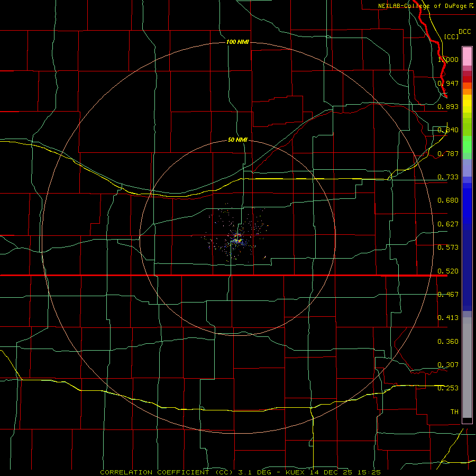Click the radar echo cluster at map center
476x476 pixels.
point(237,239)
